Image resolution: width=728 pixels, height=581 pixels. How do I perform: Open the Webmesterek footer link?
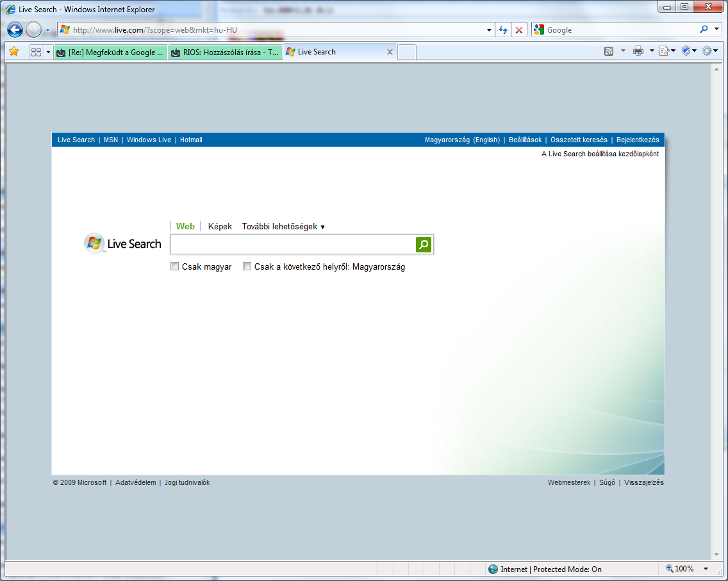pos(569,482)
